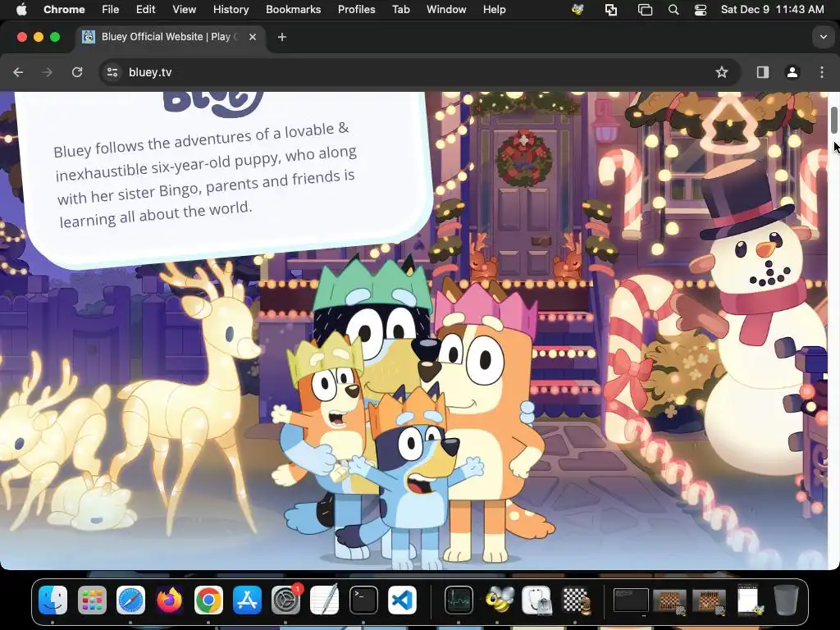Open App Store from the dock
The width and height of the screenshot is (840, 630).
(247, 600)
